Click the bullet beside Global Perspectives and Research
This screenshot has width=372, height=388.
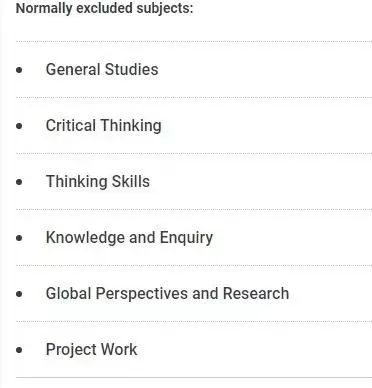pyautogui.click(x=19, y=294)
